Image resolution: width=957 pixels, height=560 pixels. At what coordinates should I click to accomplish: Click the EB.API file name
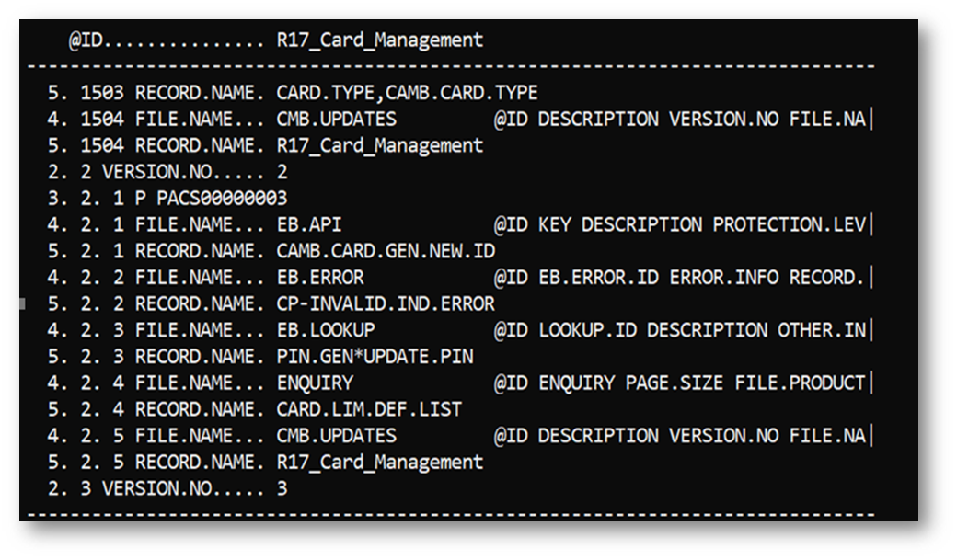(x=309, y=224)
